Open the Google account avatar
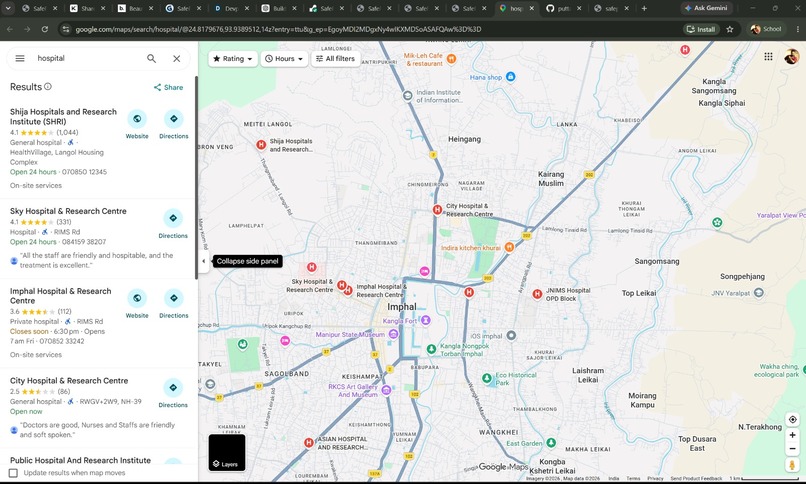 click(x=792, y=57)
